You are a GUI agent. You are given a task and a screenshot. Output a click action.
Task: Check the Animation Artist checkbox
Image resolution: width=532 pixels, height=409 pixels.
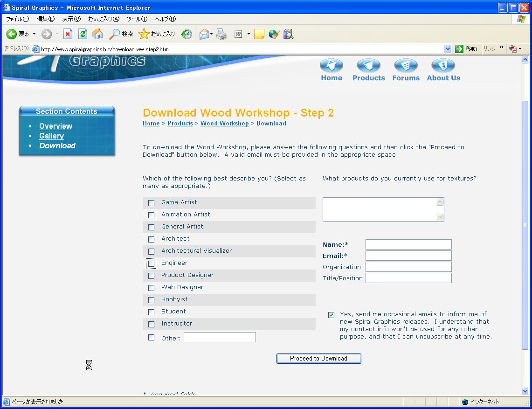152,215
